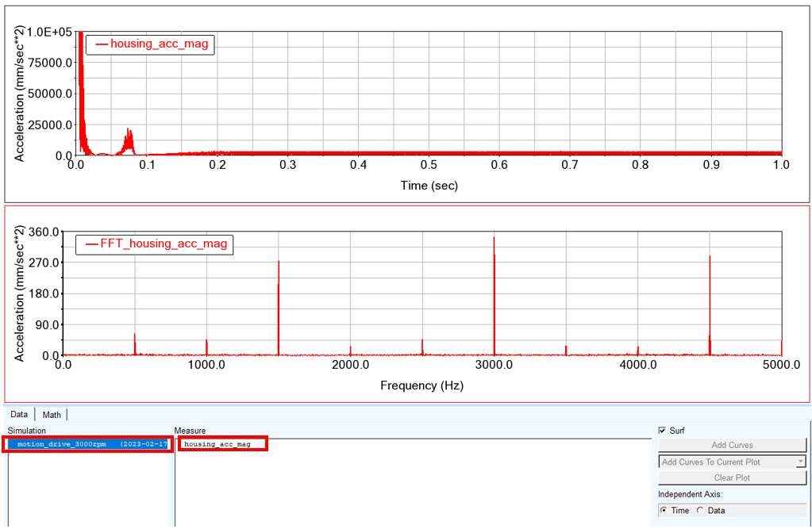Viewport: 812px width, 529px height.
Task: Click the dropdown arrow beside Add Curves To Current Plot
Action: click(x=801, y=462)
